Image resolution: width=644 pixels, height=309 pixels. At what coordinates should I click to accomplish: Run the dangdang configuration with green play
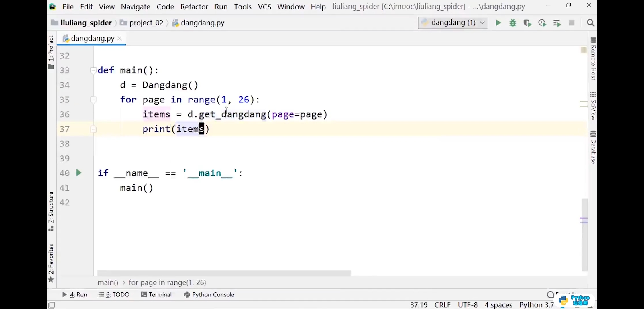pos(498,23)
